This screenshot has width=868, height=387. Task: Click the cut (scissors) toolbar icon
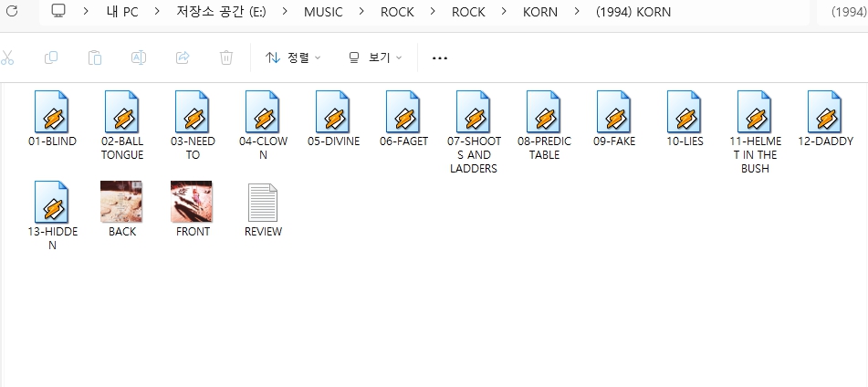(x=7, y=58)
